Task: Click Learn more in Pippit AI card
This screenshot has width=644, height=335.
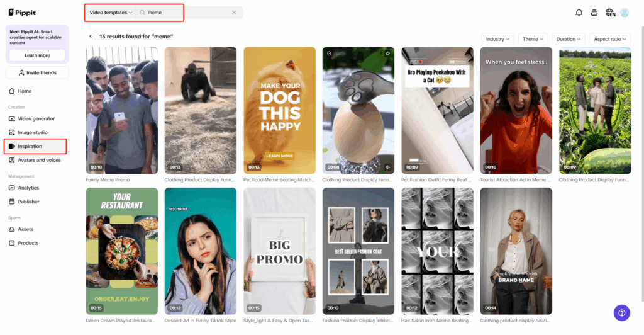Action: pyautogui.click(x=37, y=55)
